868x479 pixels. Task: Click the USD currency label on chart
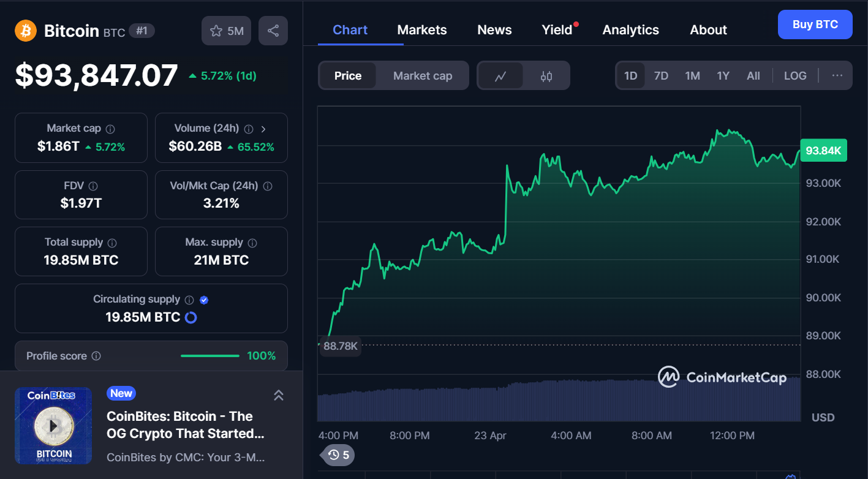[x=823, y=417]
